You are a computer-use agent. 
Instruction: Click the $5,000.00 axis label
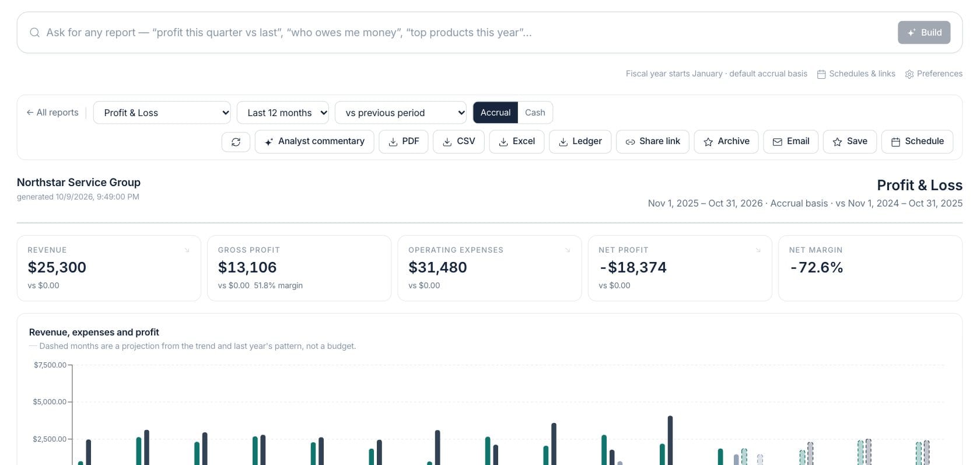pos(50,402)
